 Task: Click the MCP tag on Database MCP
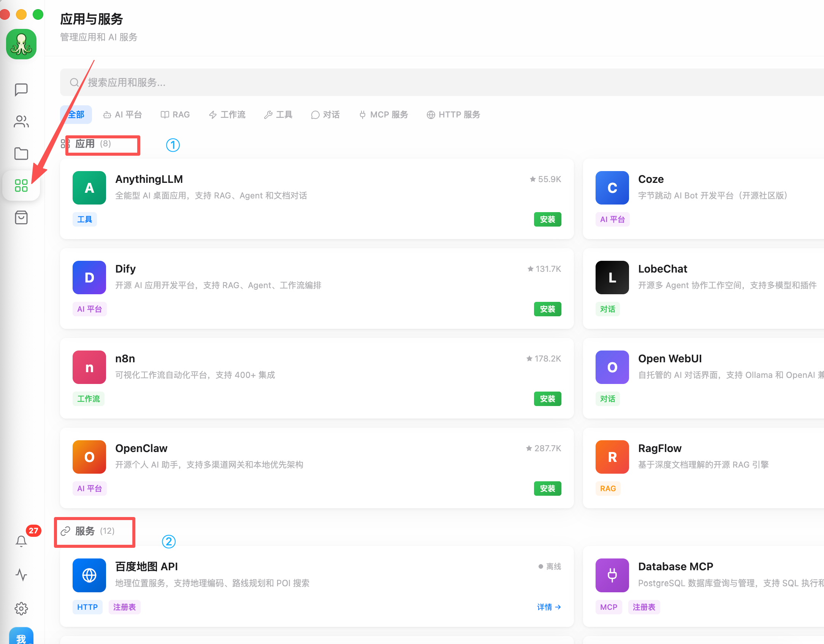(x=609, y=607)
